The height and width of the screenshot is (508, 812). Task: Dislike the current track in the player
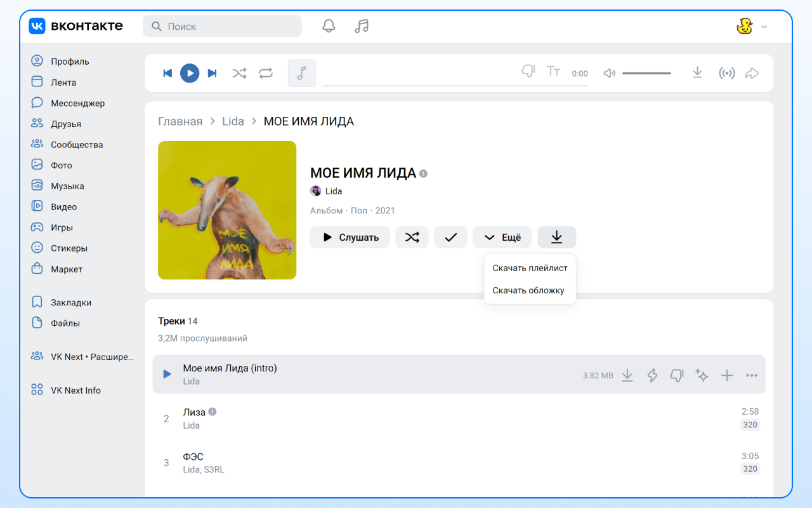528,71
